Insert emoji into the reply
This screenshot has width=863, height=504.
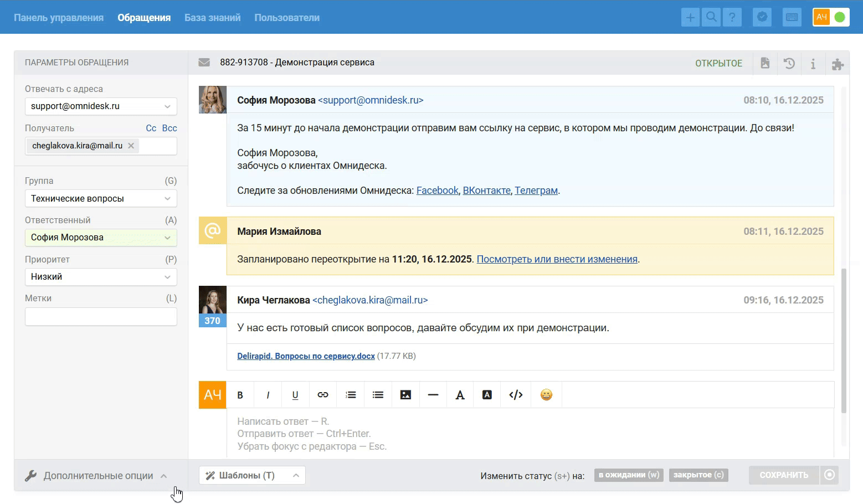546,395
